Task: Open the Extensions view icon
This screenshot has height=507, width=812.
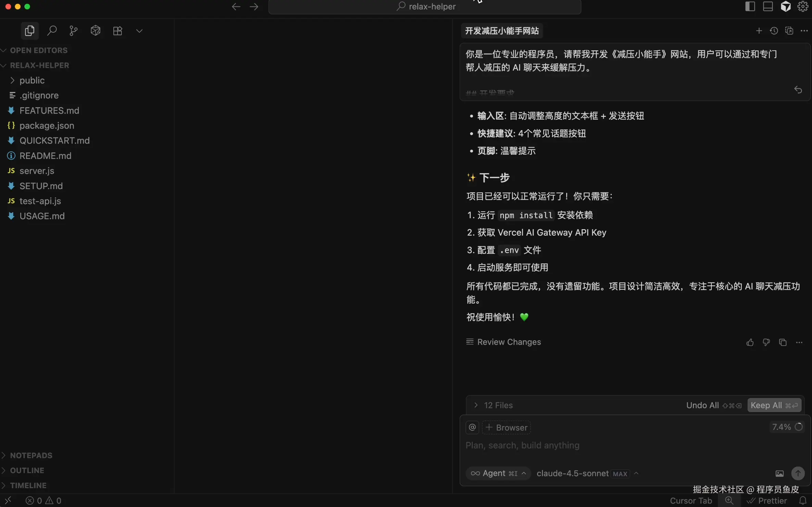Action: click(117, 31)
